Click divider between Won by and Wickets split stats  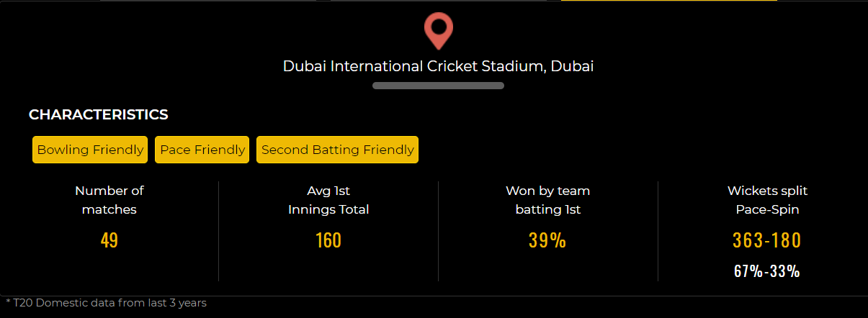(658, 230)
